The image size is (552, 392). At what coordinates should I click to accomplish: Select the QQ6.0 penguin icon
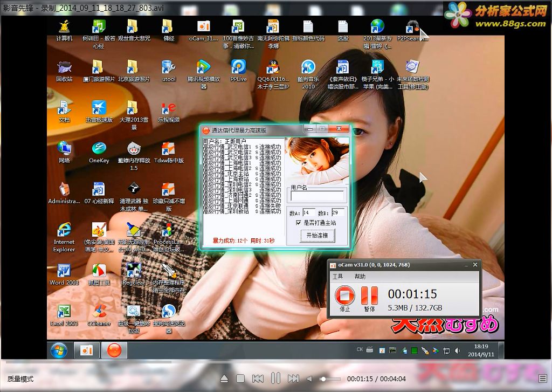273,74
